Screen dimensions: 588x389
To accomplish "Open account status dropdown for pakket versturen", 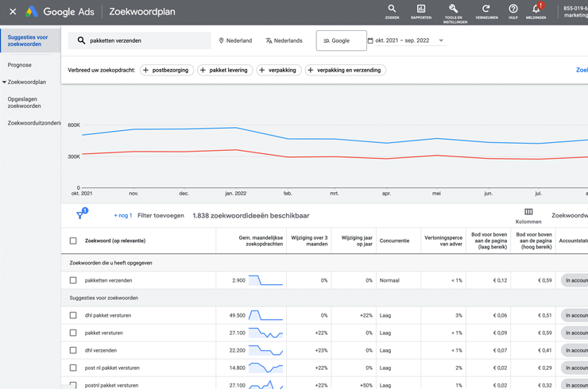I will tap(574, 333).
